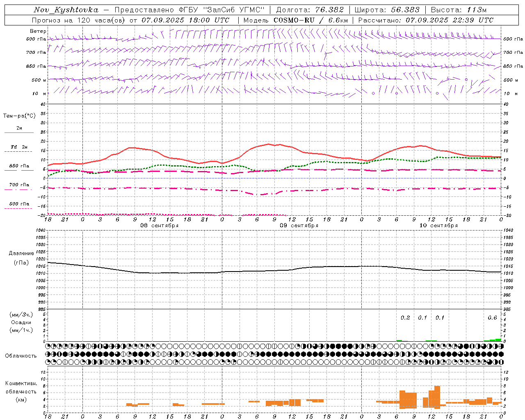The image size is (525, 420).
Task: Click the station name Nov_Kyshtovka
Action: 66,10
